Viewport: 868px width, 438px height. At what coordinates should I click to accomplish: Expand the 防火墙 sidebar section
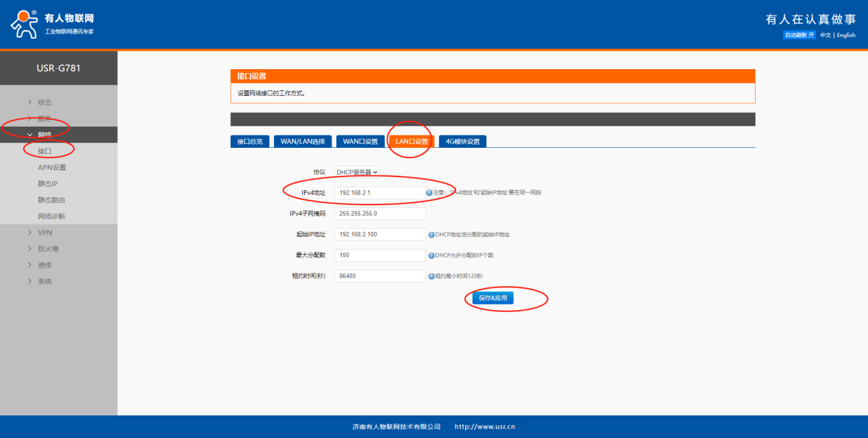click(48, 249)
